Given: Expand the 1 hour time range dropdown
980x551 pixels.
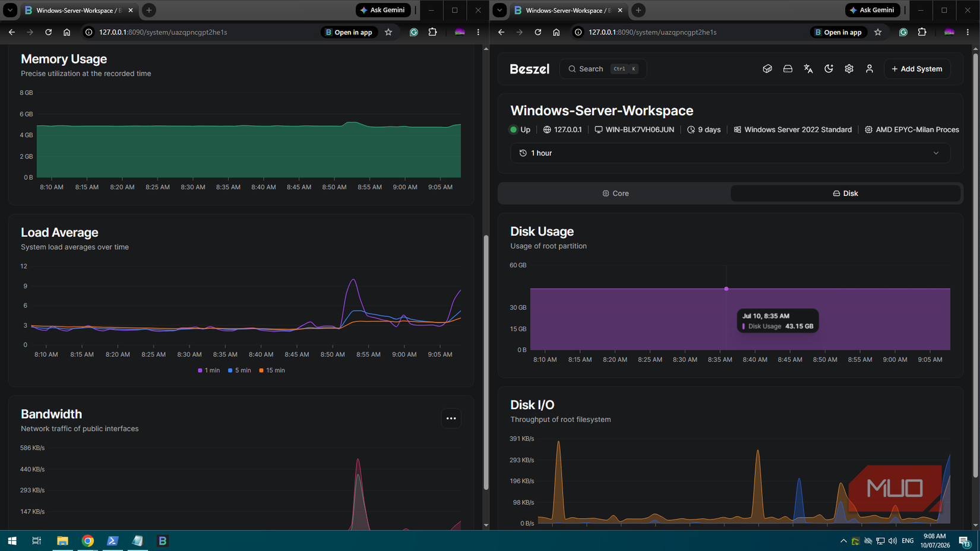Looking at the screenshot, I should pos(730,153).
